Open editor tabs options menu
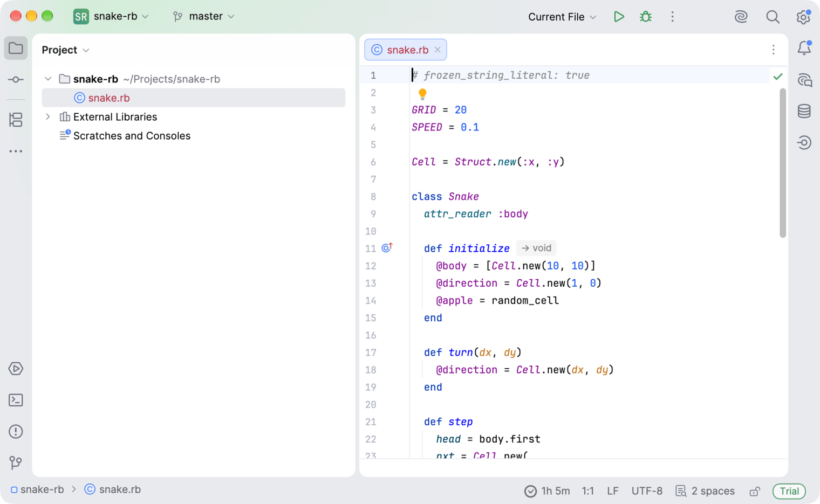The width and height of the screenshot is (820, 504). [773, 50]
